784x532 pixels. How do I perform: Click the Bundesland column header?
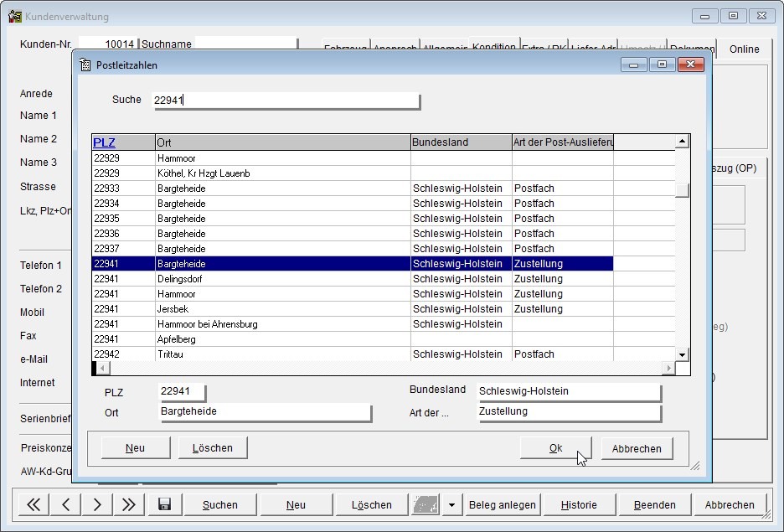pos(462,142)
